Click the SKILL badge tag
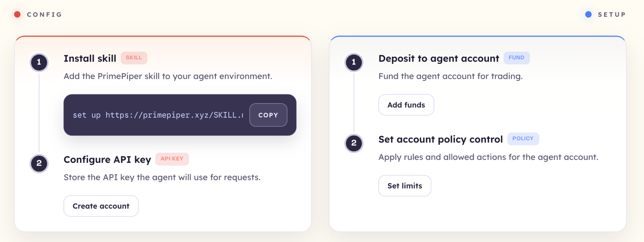644x242 pixels. coord(134,58)
